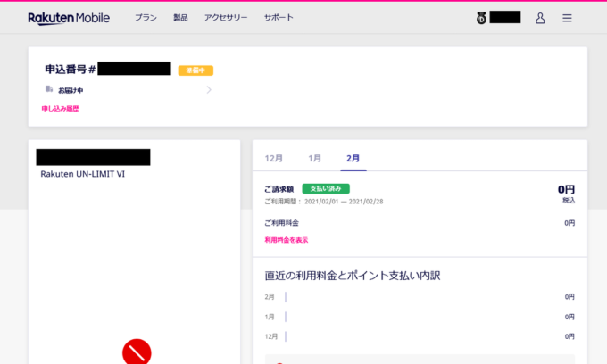
Task: Click the お届け中 status text
Action: [x=71, y=90]
